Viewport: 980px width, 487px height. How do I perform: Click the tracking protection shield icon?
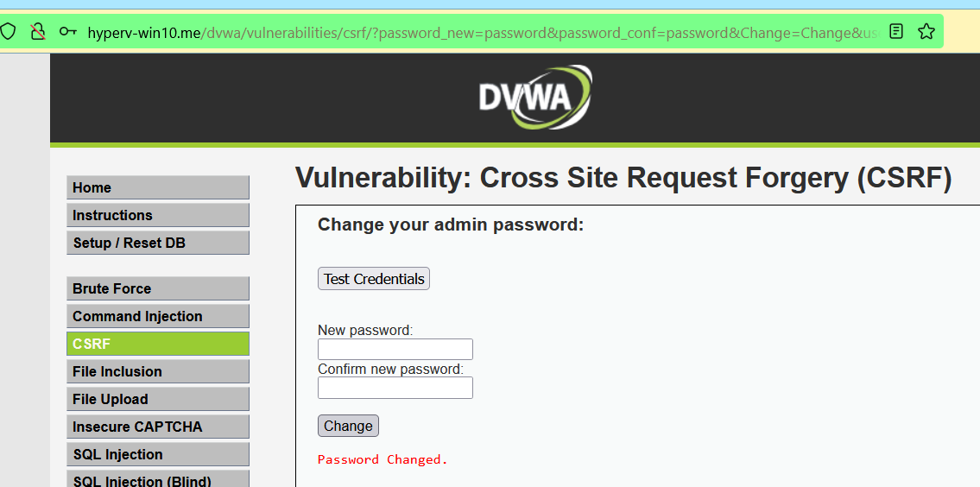point(8,32)
